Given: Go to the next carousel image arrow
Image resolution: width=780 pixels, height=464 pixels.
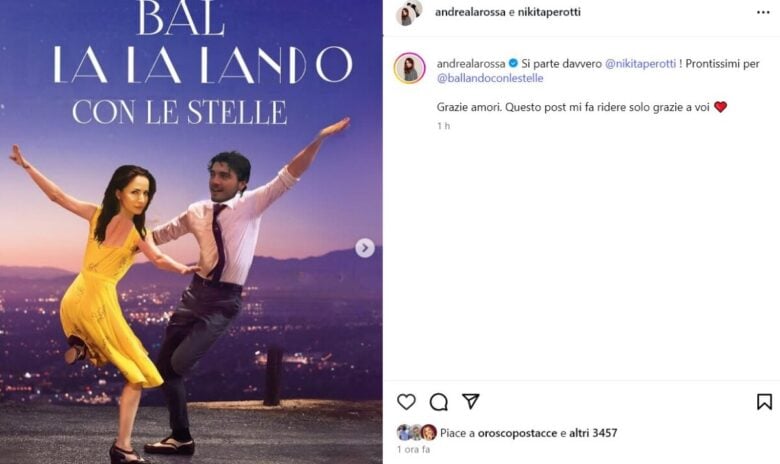Looking at the screenshot, I should [365, 248].
